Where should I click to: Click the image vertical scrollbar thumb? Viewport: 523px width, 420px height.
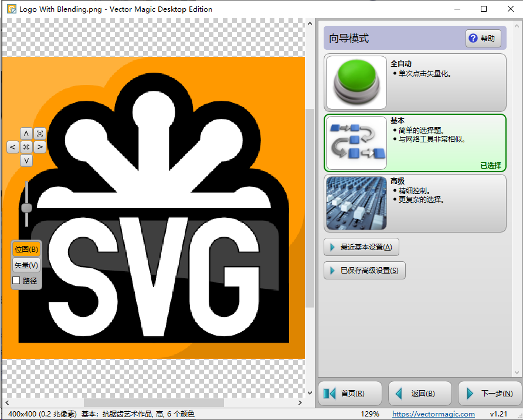(x=310, y=209)
